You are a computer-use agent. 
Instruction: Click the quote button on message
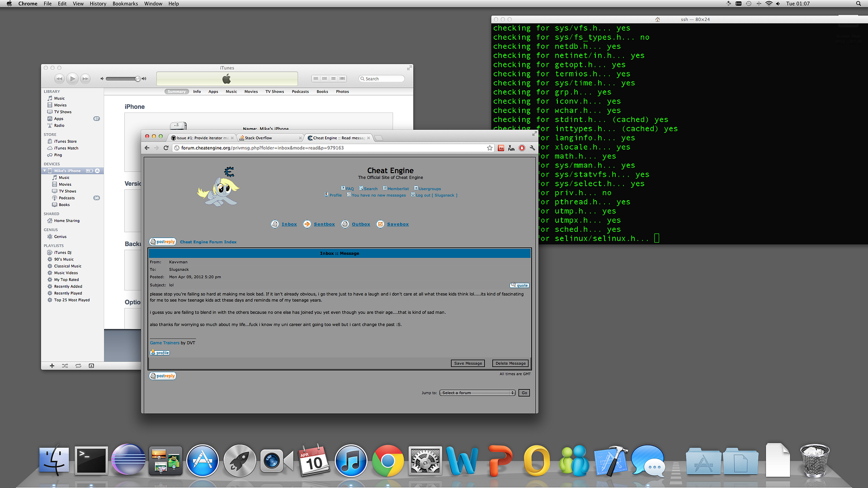tap(519, 285)
